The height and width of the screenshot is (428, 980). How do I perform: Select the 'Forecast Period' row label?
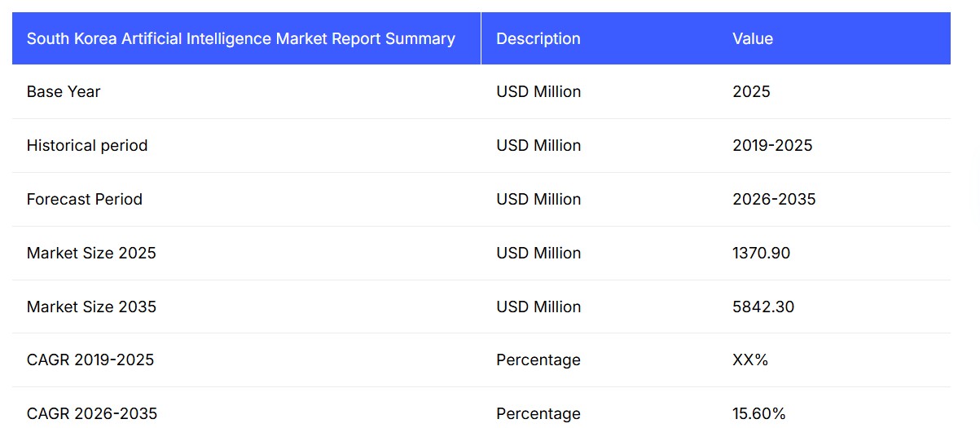point(85,199)
